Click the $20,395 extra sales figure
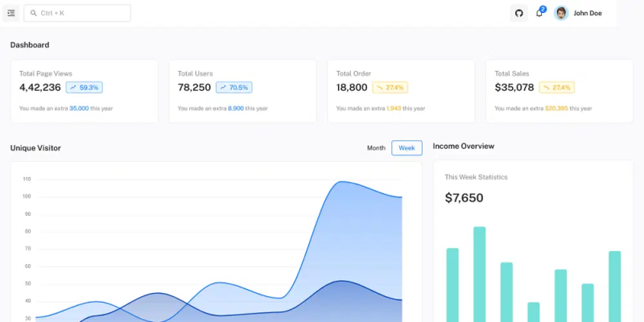 (556, 109)
